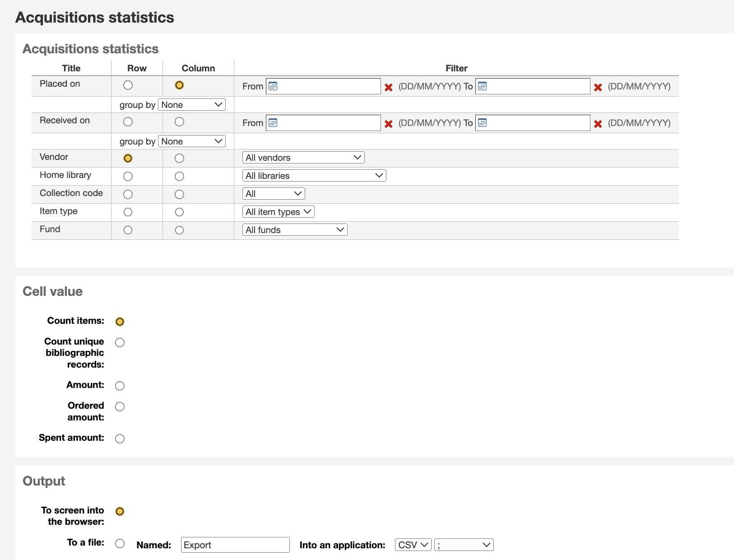The image size is (734, 560).
Task: Choose Count unique bibliographic records option
Action: [x=120, y=342]
